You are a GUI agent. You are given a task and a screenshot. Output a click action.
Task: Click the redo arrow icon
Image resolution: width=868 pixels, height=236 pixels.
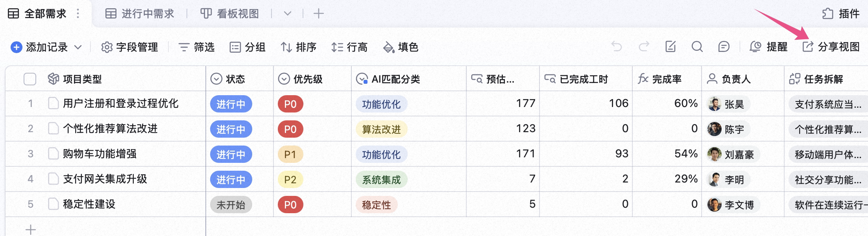(644, 47)
